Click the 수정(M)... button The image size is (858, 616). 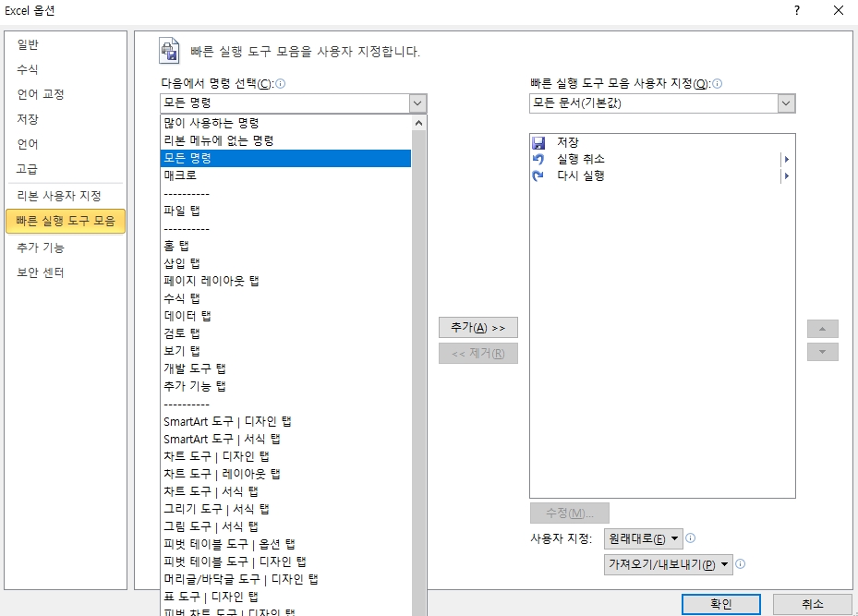569,513
